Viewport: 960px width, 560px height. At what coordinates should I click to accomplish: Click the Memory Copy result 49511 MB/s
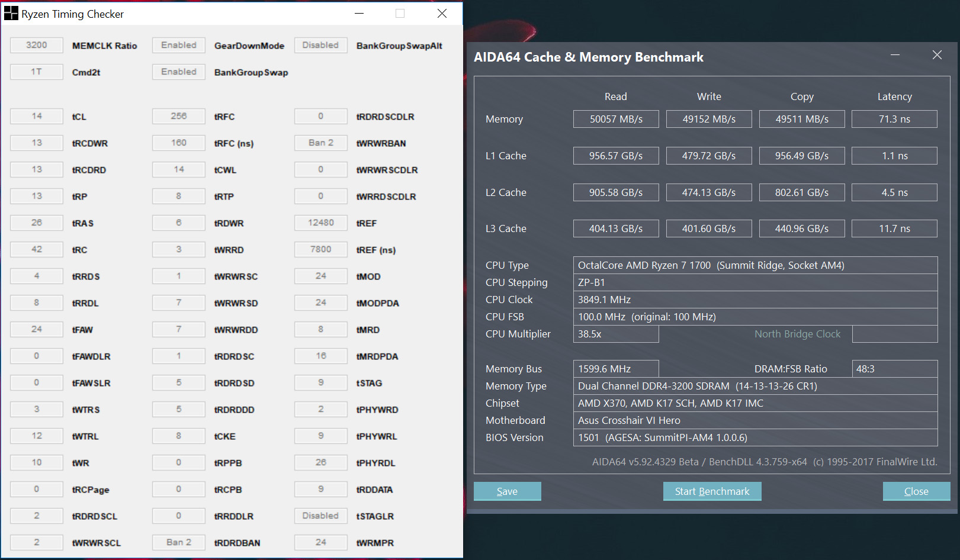pyautogui.click(x=802, y=119)
